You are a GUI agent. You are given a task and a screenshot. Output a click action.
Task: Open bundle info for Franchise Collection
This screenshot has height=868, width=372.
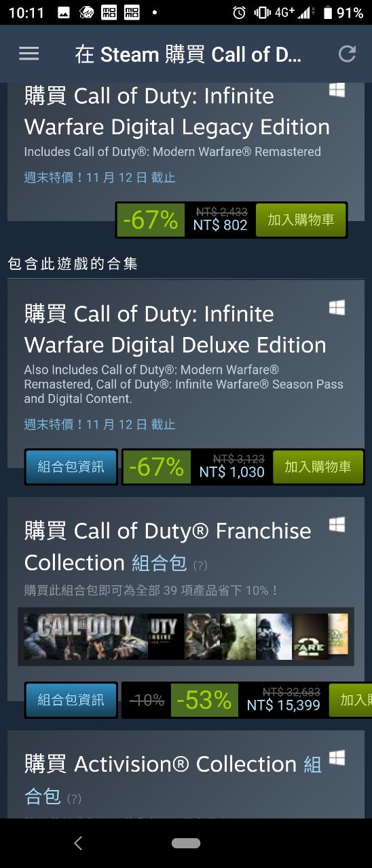(x=71, y=700)
